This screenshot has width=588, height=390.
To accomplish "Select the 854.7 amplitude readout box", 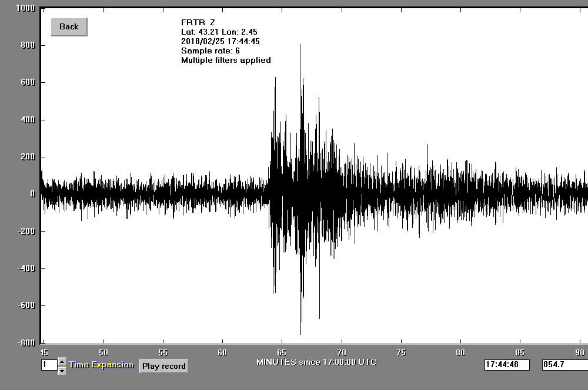I will 564,365.
